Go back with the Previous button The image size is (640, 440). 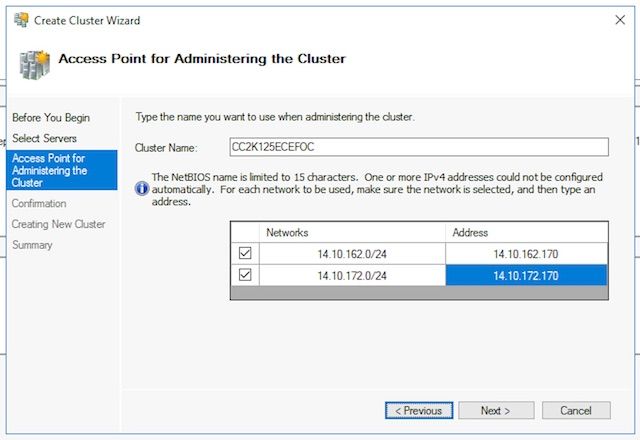419,410
